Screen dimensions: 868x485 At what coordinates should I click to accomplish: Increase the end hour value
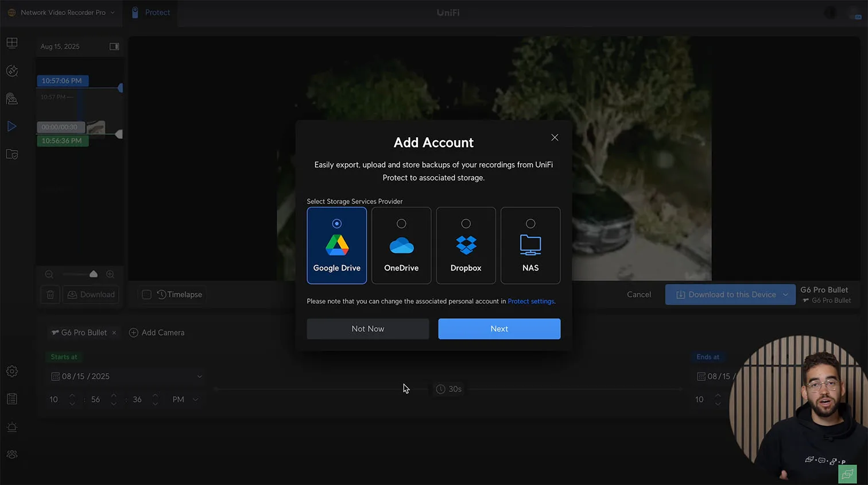tap(718, 395)
